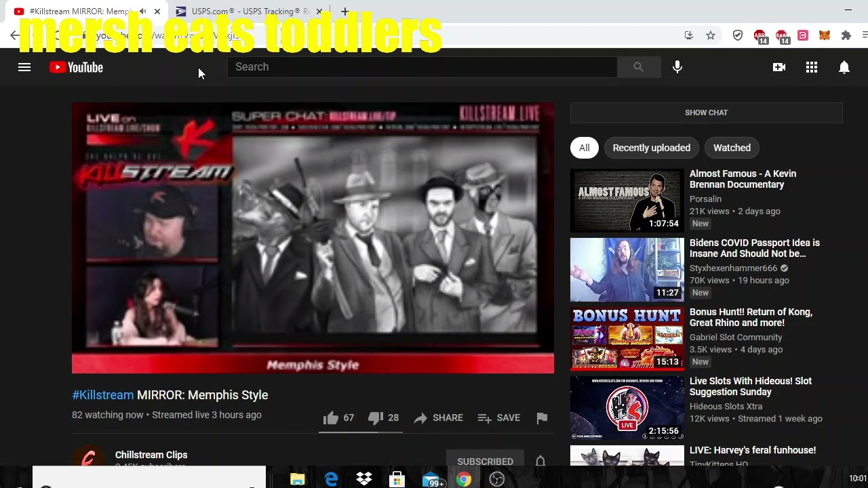Close the USPS Tracking tab
868x488 pixels.
[x=319, y=12]
